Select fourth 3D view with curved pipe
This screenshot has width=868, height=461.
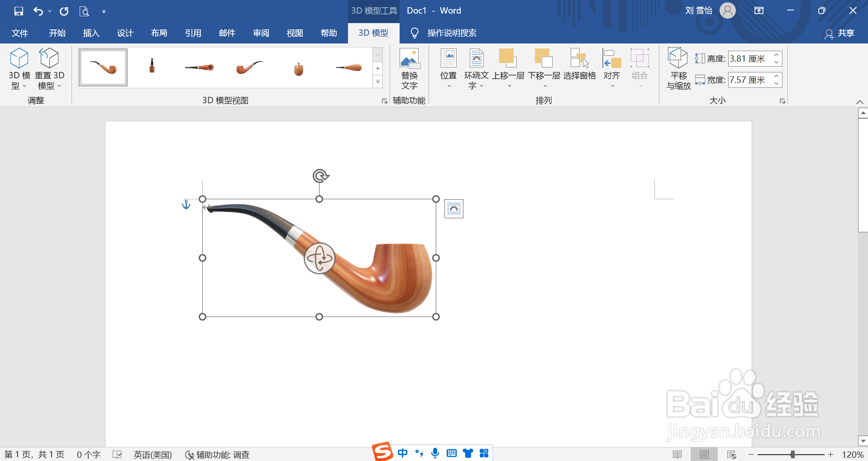click(x=249, y=67)
